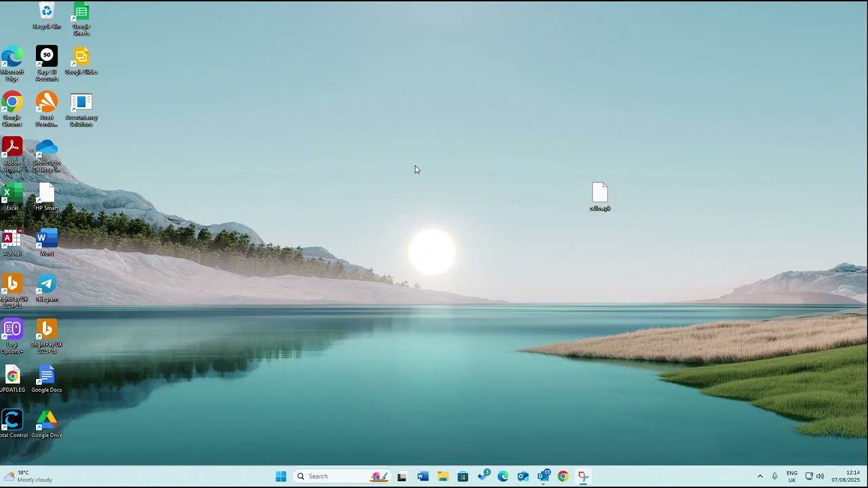The image size is (868, 488).
Task: Open the Windows Start menu
Action: point(281,476)
